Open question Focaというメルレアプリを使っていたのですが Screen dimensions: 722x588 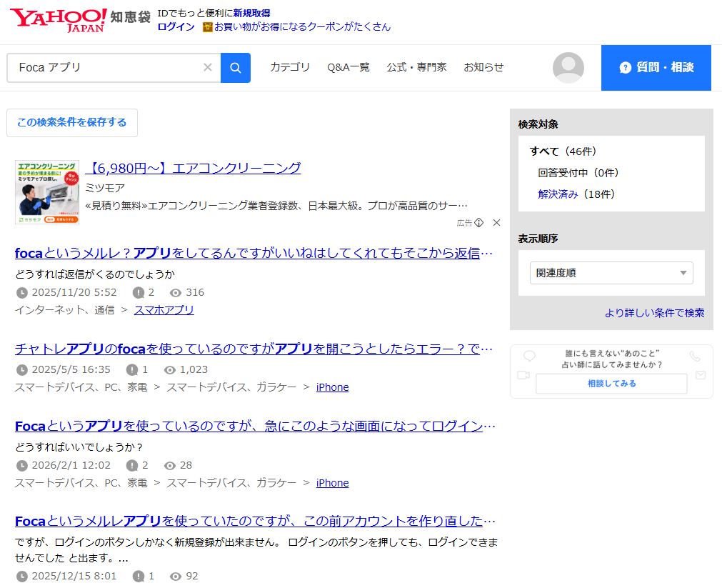[x=255, y=521]
